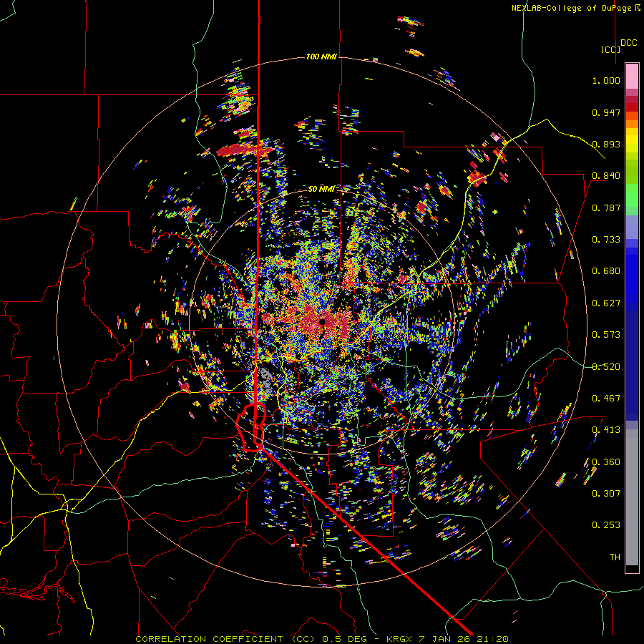Click the 1.000 value on the color scale
This screenshot has width=644, height=644.
pyautogui.click(x=606, y=80)
